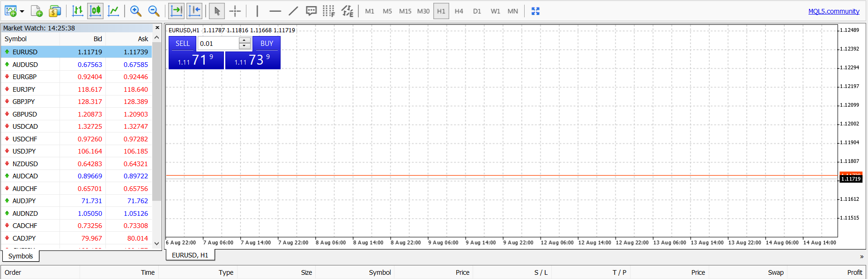Select USDCAD in Market Watch
This screenshot has height=279, width=868.
point(76,126)
